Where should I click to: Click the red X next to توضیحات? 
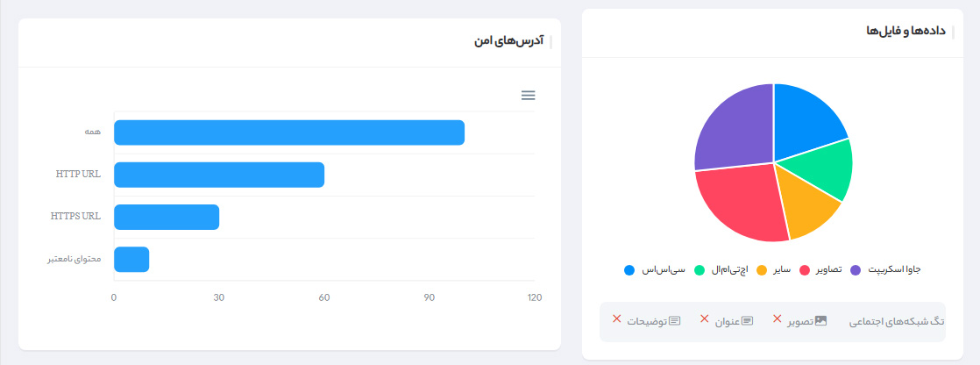617,318
